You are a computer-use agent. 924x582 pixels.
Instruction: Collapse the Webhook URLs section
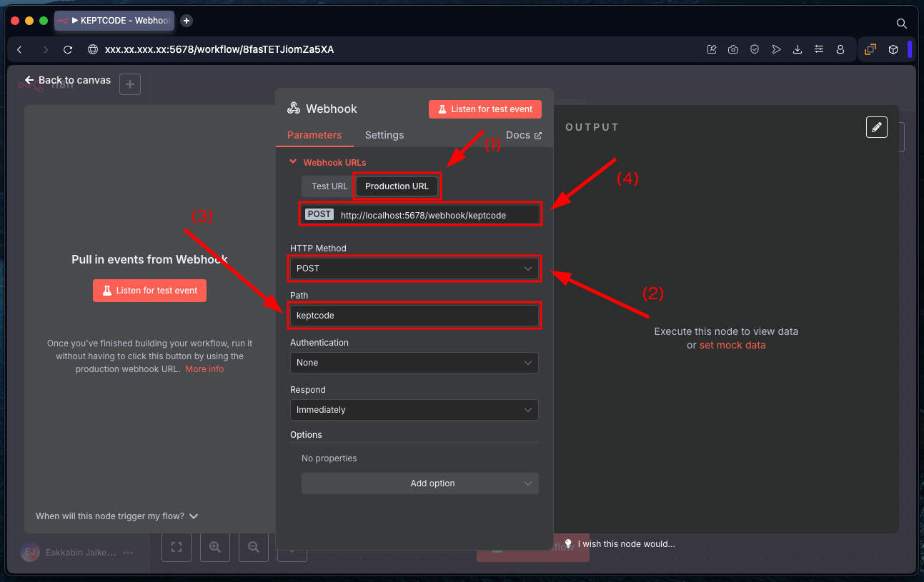[293, 162]
